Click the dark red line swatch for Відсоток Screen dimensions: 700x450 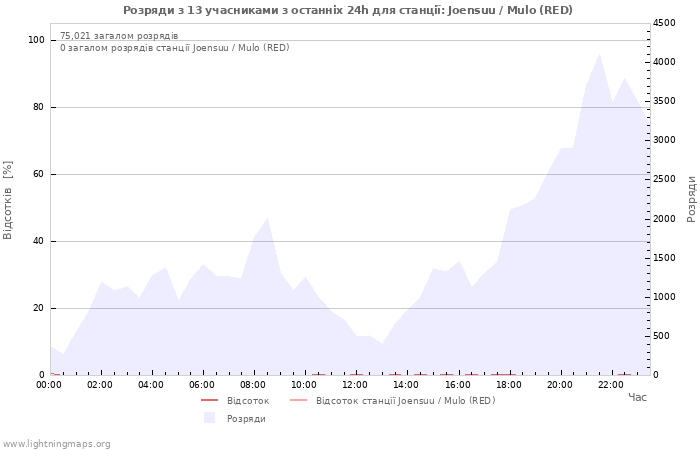click(x=209, y=400)
